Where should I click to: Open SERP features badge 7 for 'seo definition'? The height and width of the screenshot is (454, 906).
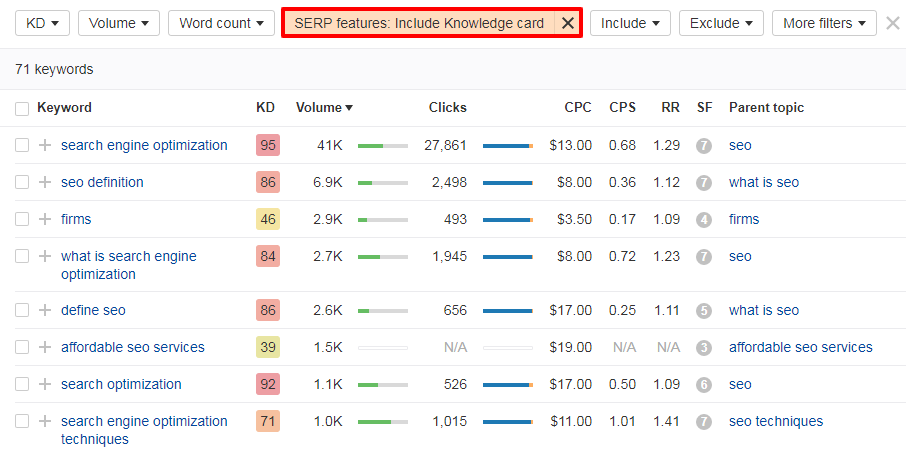pos(703,183)
